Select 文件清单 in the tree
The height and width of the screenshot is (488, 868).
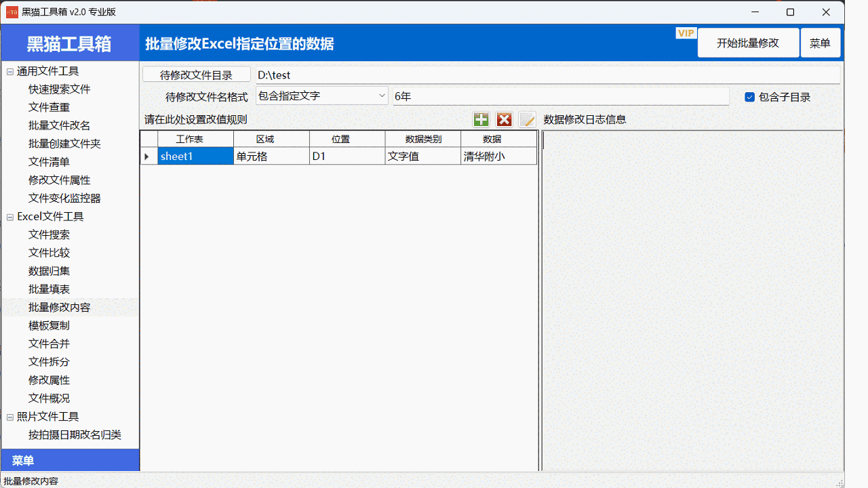pos(49,162)
